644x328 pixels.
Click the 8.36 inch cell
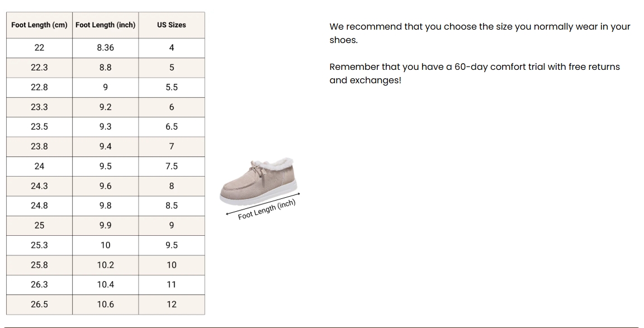click(106, 48)
